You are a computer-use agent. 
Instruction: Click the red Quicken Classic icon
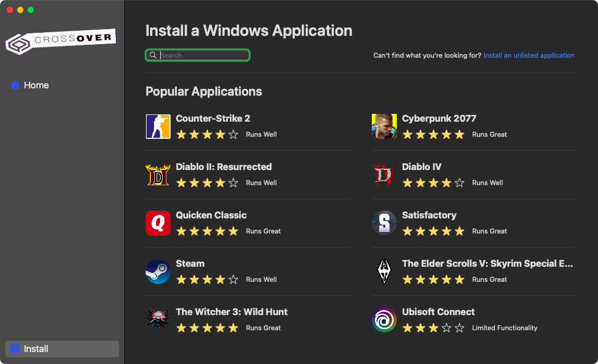click(x=158, y=223)
